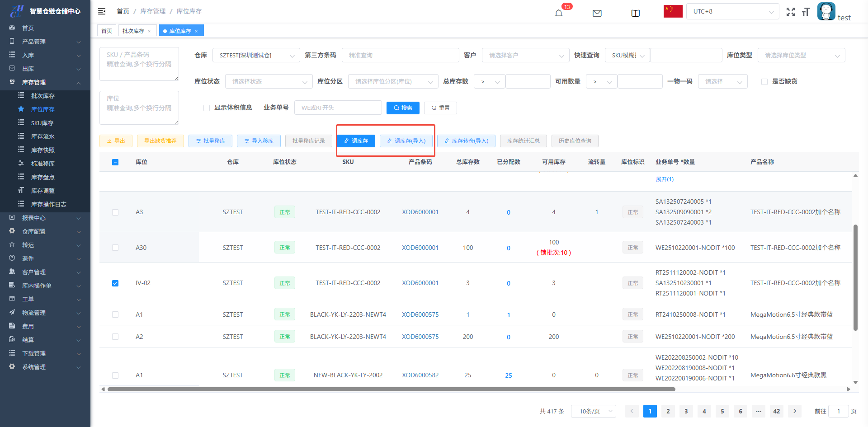868x427 pixels.
Task: Click the font size adjustment icon
Action: point(806,12)
